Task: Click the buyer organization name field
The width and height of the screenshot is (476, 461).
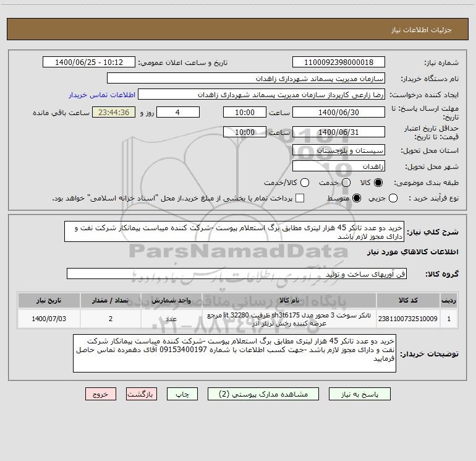Action: [246, 79]
